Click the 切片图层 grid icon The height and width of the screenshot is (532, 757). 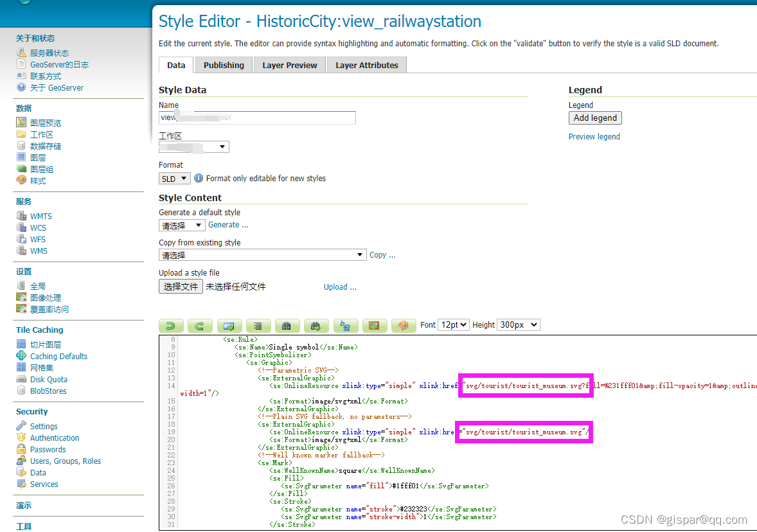tap(21, 344)
